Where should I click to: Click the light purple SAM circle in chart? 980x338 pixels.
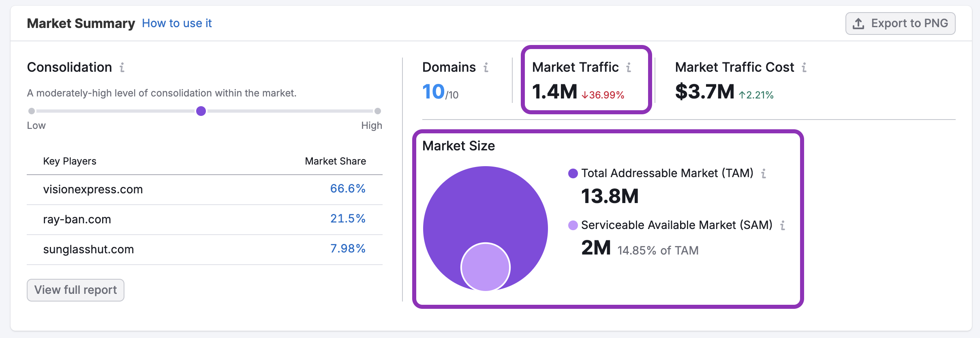point(485,267)
